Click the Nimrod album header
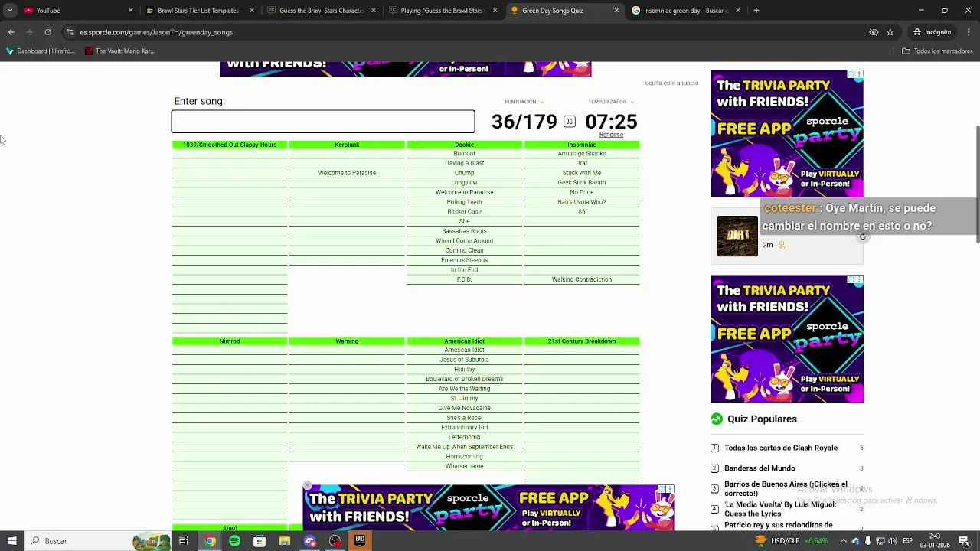The height and width of the screenshot is (551, 980). (x=230, y=341)
